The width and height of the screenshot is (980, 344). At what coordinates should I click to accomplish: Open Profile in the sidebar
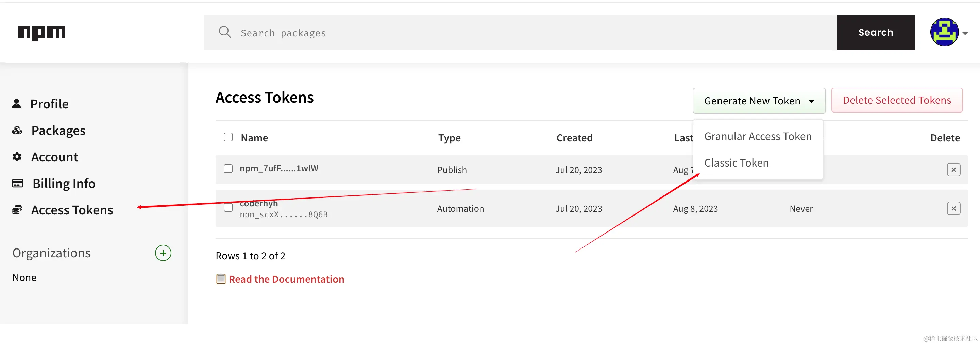pyautogui.click(x=49, y=104)
